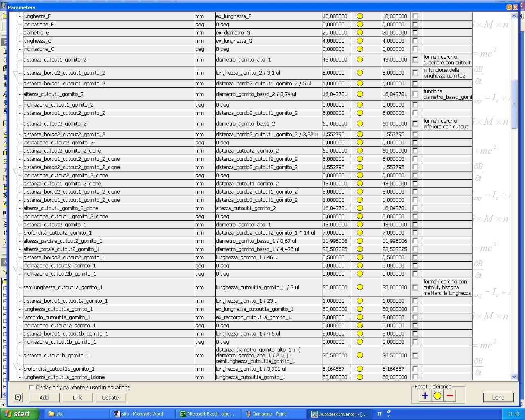Click tolerance circle in altezza_cutout1_gomito_2 row

[x=360, y=94]
